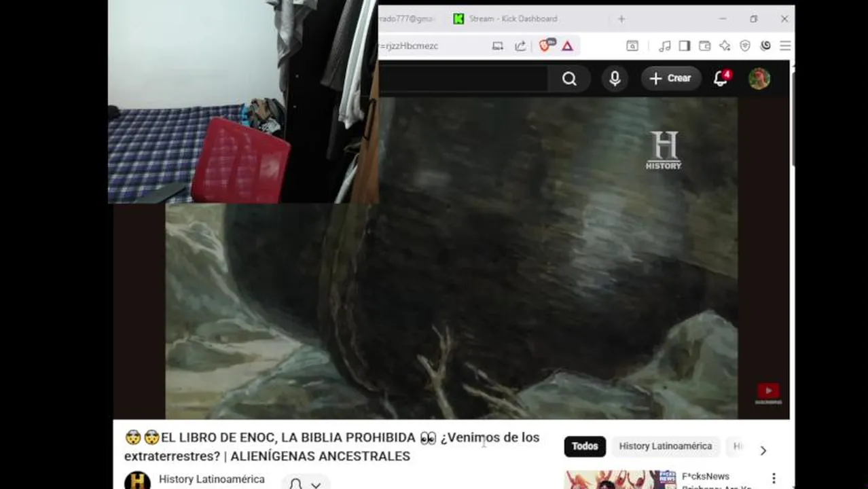Select the History Latinoamérica filter chip
Screen dimensions: 868x489
[666, 446]
